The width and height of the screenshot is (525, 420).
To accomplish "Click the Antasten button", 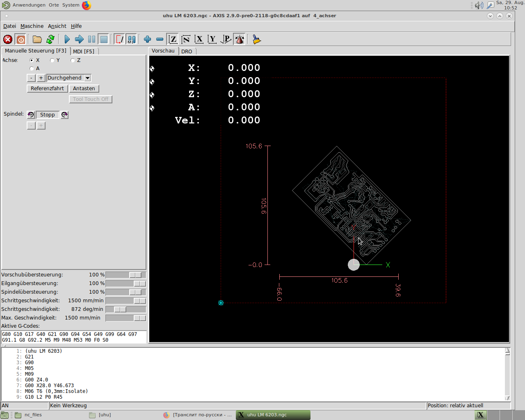I will pos(84,89).
